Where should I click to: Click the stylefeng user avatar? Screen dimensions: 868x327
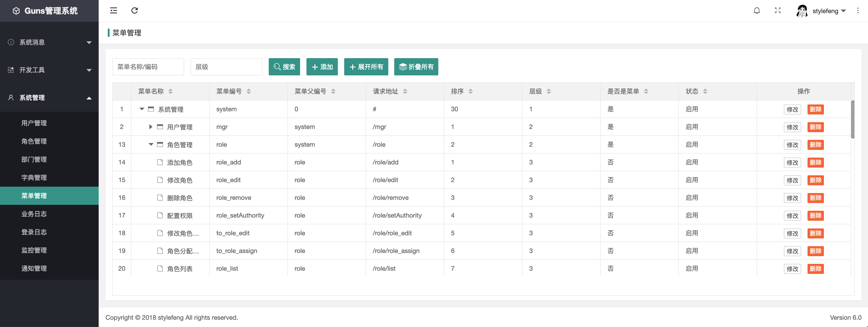(x=802, y=11)
